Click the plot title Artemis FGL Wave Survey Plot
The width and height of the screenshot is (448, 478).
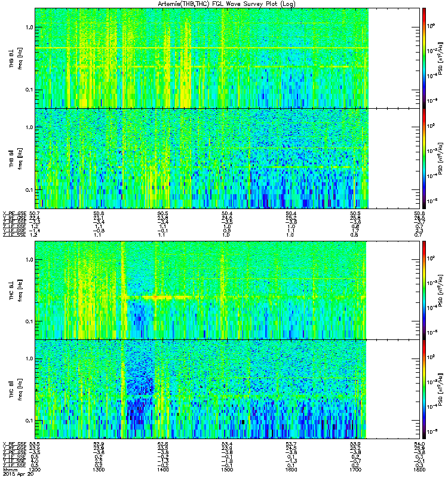pos(226,4)
